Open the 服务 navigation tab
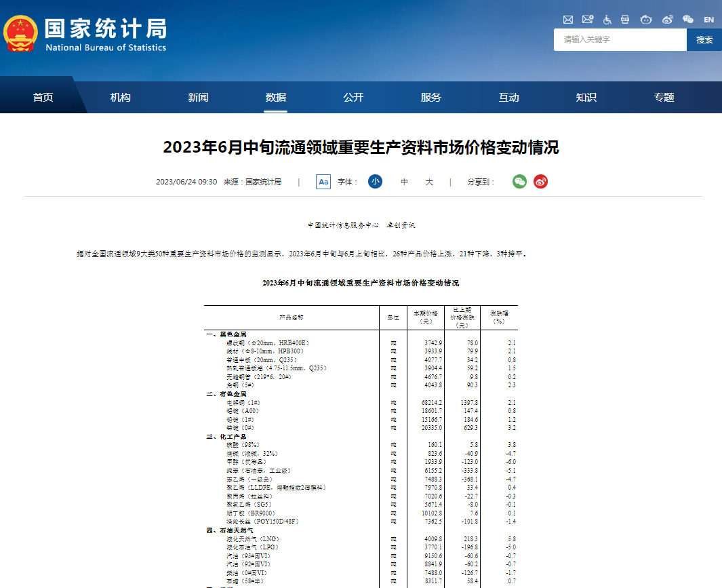Screen dimensions: 722x588 click(430, 97)
